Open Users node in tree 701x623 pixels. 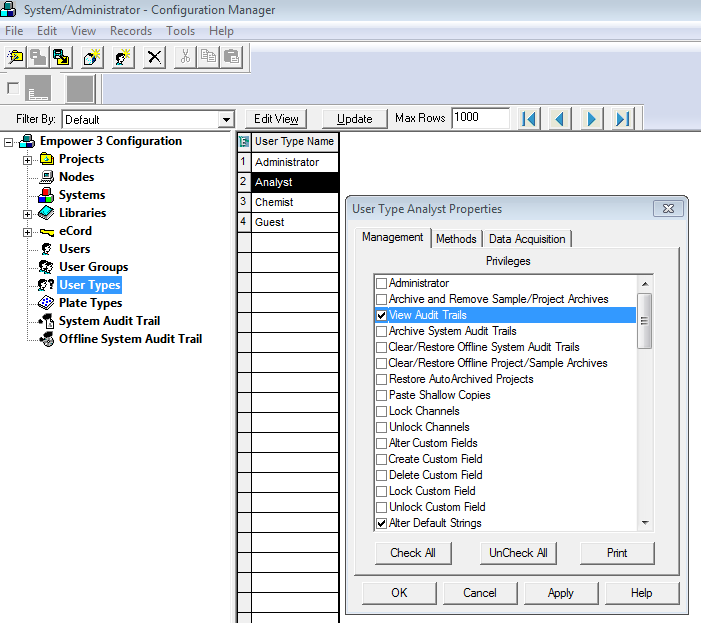tap(74, 249)
